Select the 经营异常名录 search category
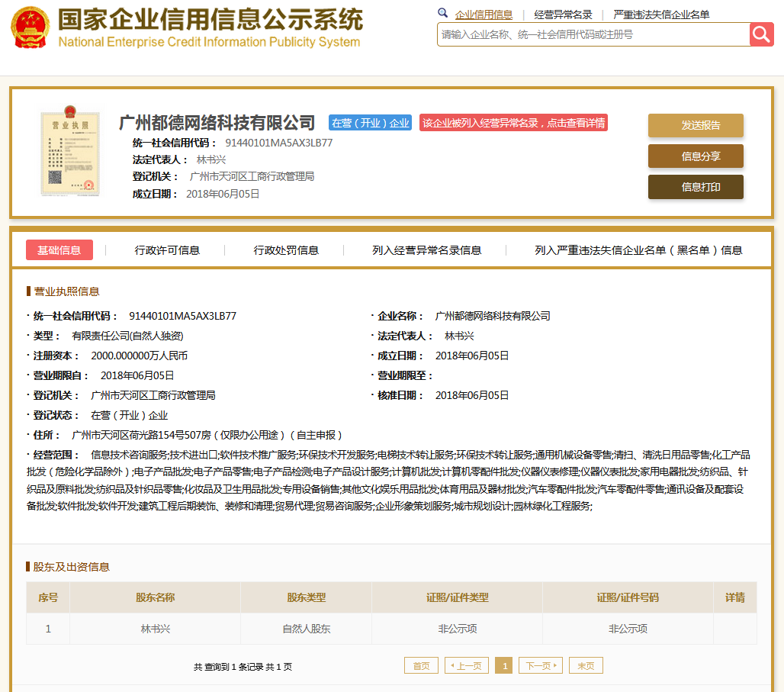The image size is (784, 692). 563,14
